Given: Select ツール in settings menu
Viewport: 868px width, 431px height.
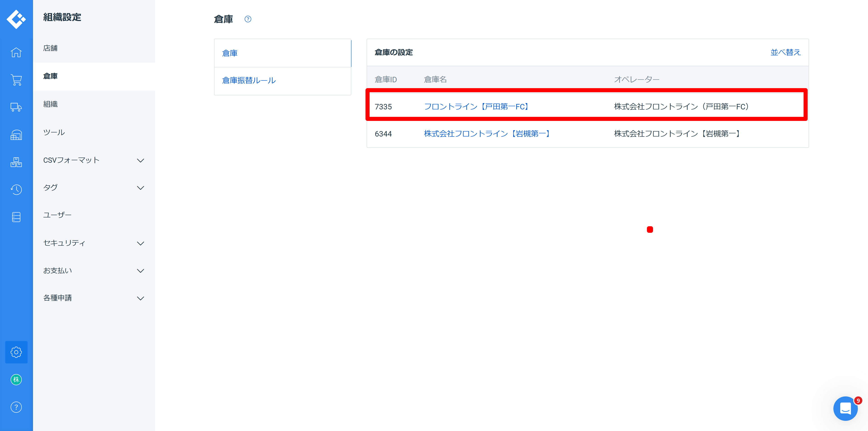Looking at the screenshot, I should click(x=94, y=132).
